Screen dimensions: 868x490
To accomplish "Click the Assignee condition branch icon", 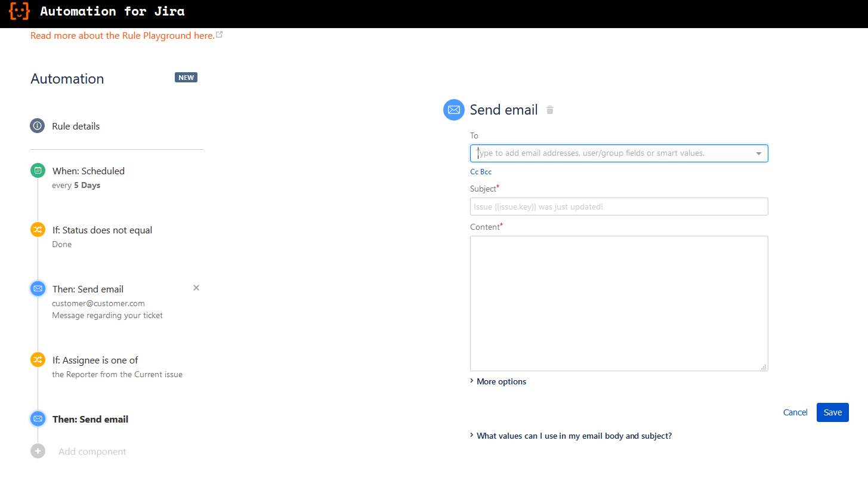I will click(38, 359).
